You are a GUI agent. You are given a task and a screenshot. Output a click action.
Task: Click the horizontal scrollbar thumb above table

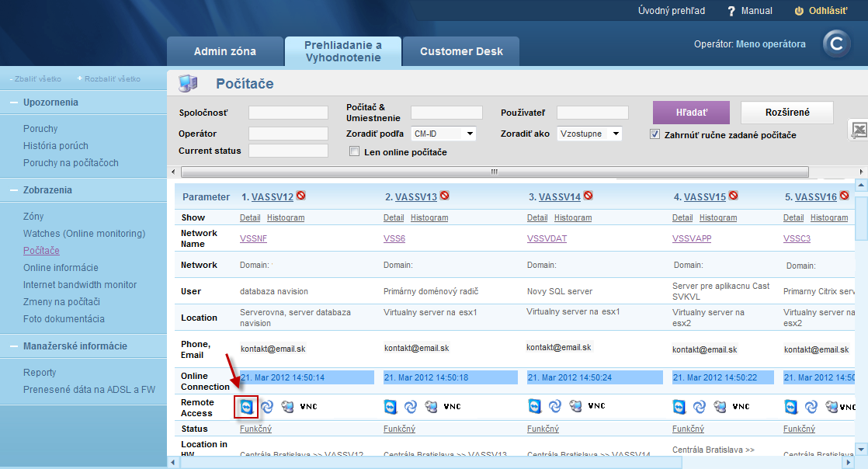coord(495,172)
